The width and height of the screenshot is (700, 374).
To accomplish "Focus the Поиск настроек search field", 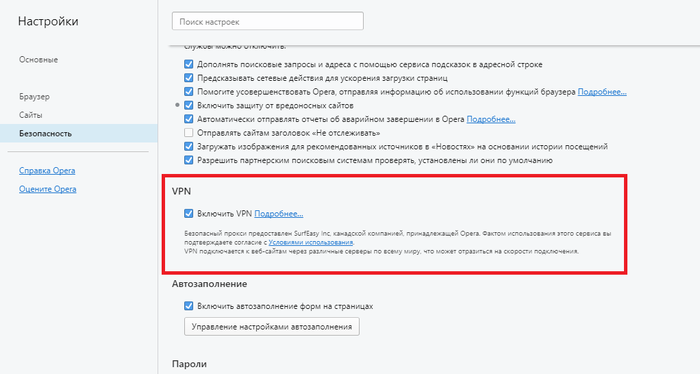I will 268,21.
